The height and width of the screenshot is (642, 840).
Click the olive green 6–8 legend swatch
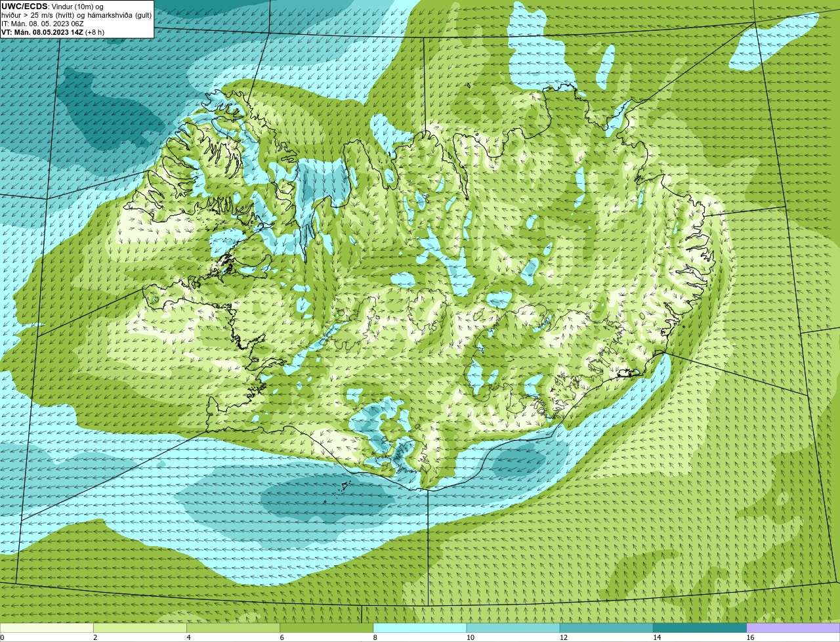[326, 628]
